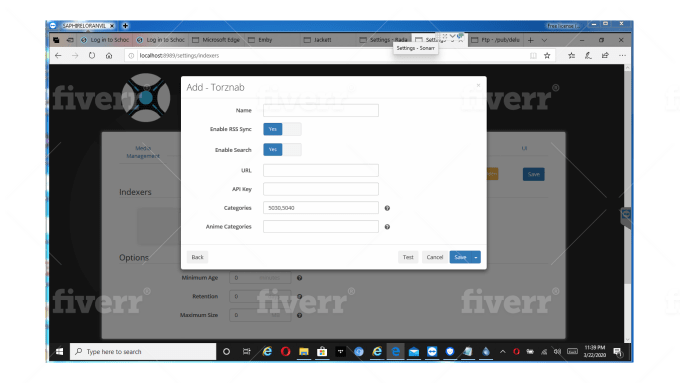Save the Torznab indexer
The width and height of the screenshot is (680, 383).
click(x=460, y=257)
